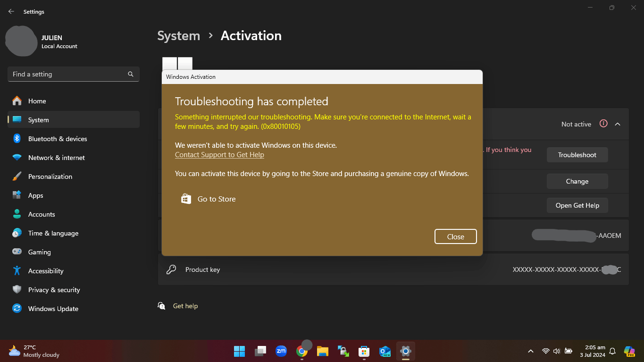
Task: Open the JULIEN Local Account profile
Action: tap(42, 42)
